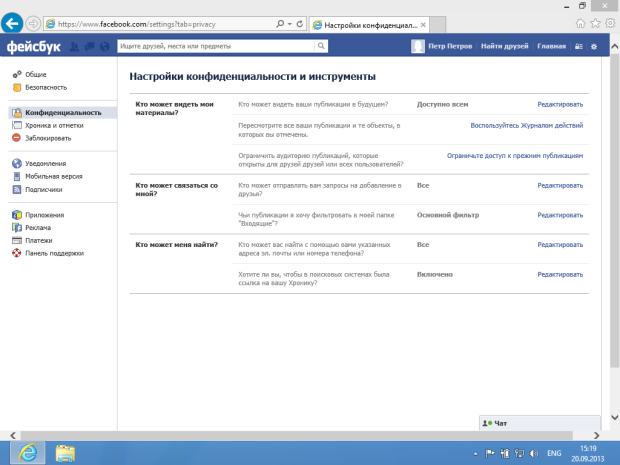
Task: Open Общие settings in sidebar
Action: tap(36, 74)
